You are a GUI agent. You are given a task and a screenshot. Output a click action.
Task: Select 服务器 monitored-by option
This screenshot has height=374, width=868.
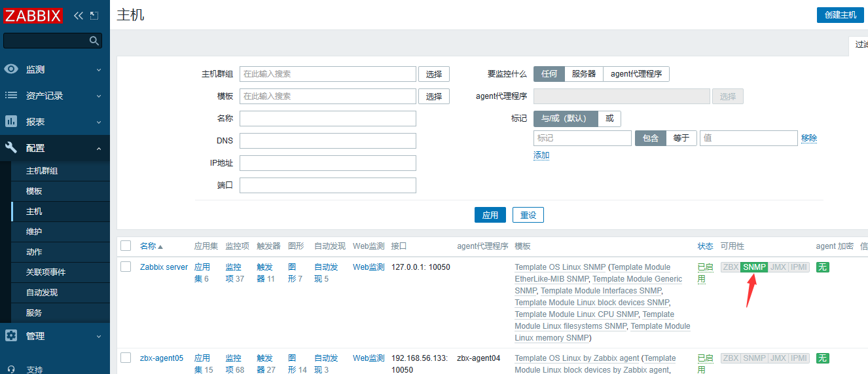click(x=584, y=74)
